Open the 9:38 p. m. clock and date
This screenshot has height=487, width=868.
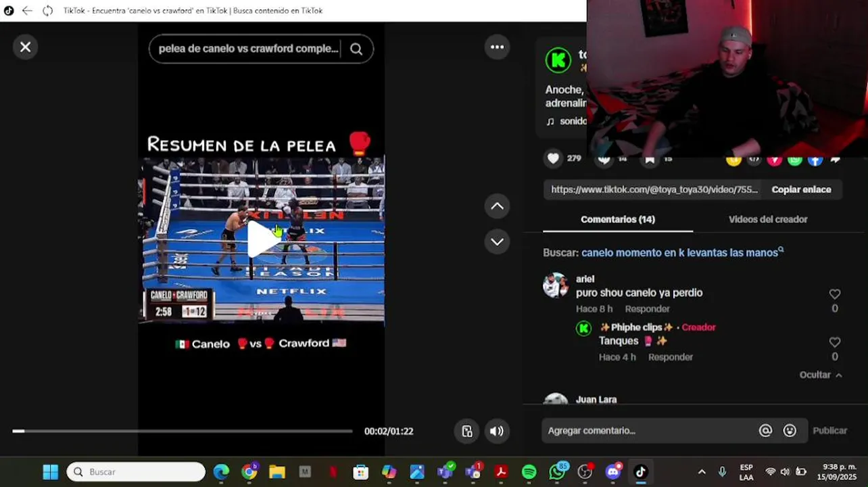coord(837,472)
